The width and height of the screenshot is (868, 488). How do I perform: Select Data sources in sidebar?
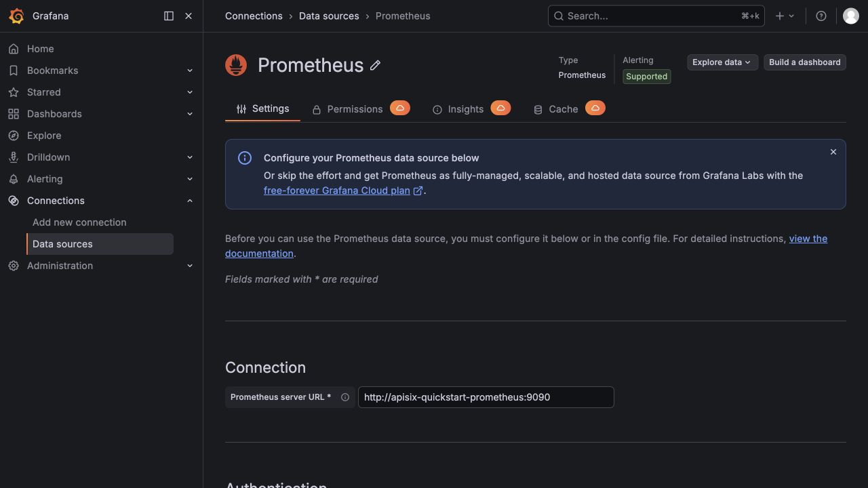100,244
